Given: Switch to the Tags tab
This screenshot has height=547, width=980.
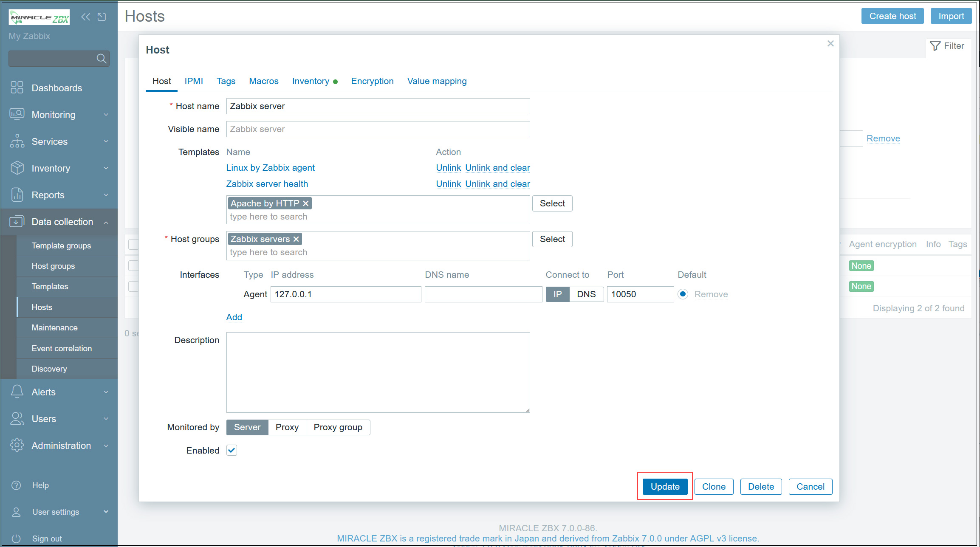Looking at the screenshot, I should point(226,81).
